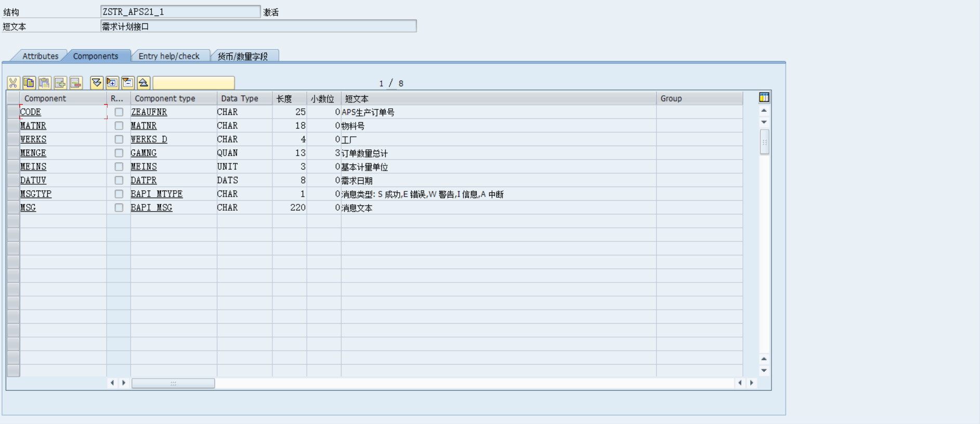This screenshot has width=980, height=424.
Task: Open the table column configuration icon
Action: (764, 97)
